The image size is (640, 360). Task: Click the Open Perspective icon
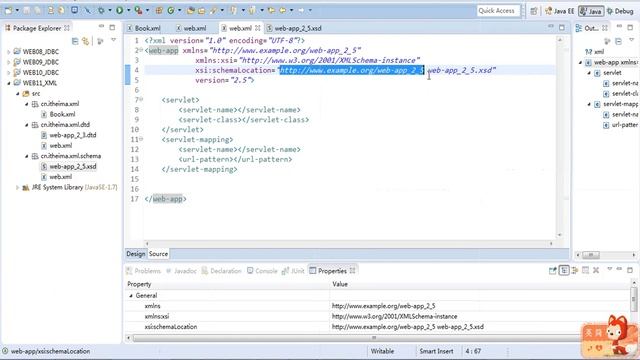pos(533,11)
